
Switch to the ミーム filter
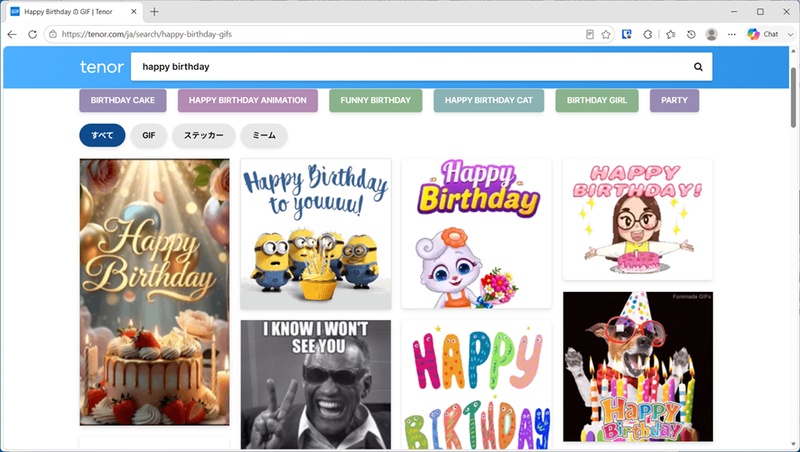264,135
